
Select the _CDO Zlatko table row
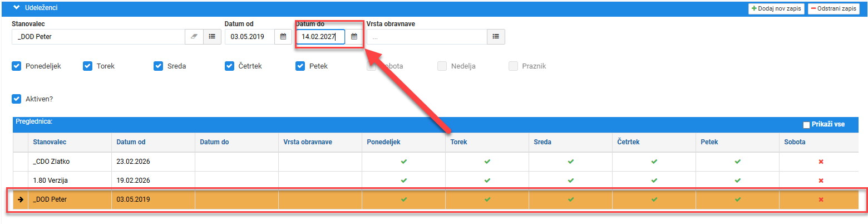pyautogui.click(x=435, y=162)
